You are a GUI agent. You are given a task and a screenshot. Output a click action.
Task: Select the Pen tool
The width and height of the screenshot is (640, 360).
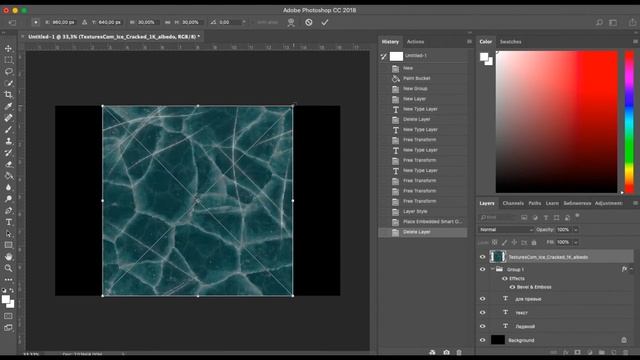click(8, 211)
